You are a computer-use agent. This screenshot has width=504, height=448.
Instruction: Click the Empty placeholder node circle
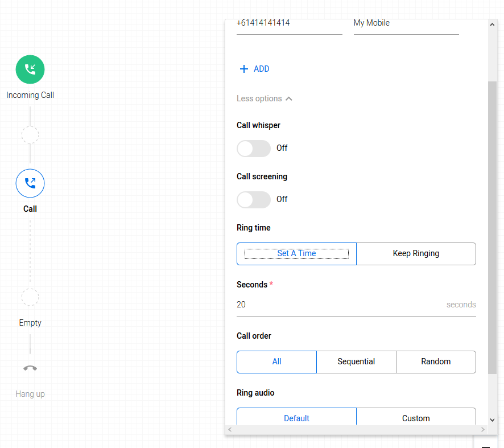tap(30, 297)
